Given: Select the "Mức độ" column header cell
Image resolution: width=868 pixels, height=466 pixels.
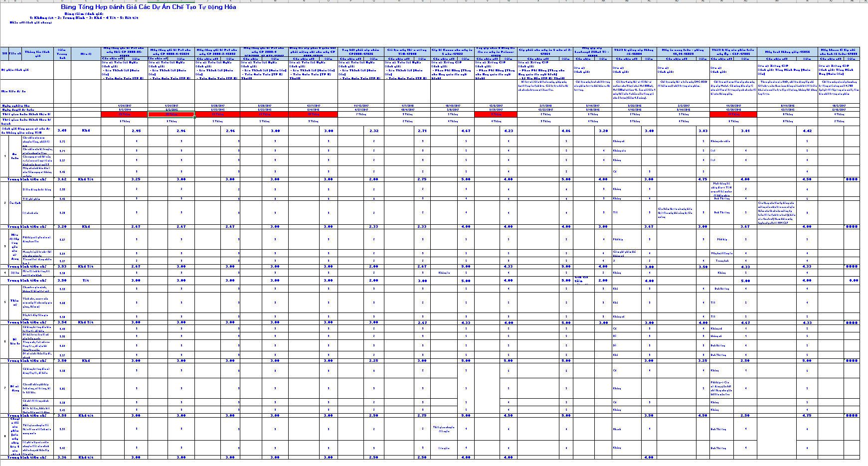Looking at the screenshot, I should click(86, 54).
